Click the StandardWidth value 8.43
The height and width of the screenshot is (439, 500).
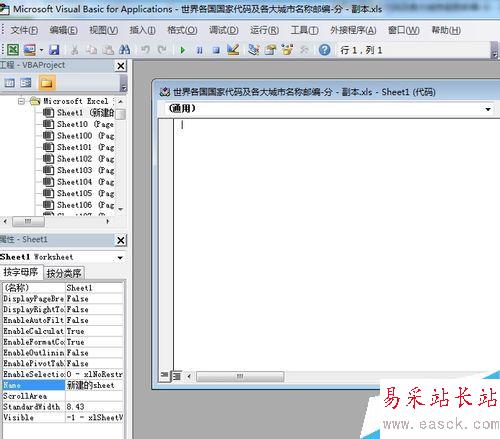tap(94, 407)
